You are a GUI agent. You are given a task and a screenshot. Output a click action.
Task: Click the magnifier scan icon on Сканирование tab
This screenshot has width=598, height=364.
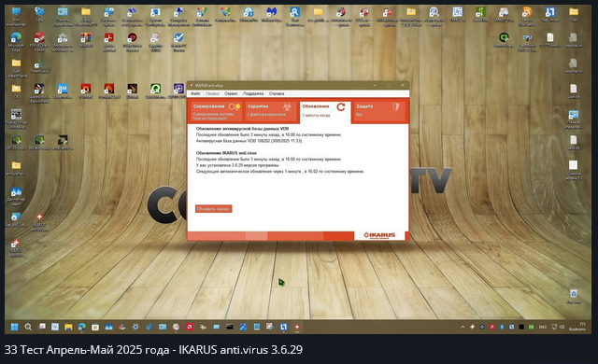pyautogui.click(x=235, y=107)
